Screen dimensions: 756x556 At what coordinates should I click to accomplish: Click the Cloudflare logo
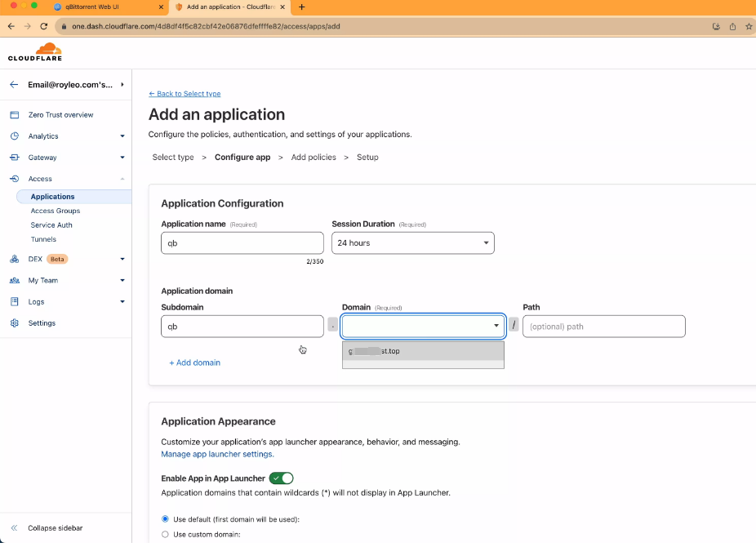tap(34, 52)
